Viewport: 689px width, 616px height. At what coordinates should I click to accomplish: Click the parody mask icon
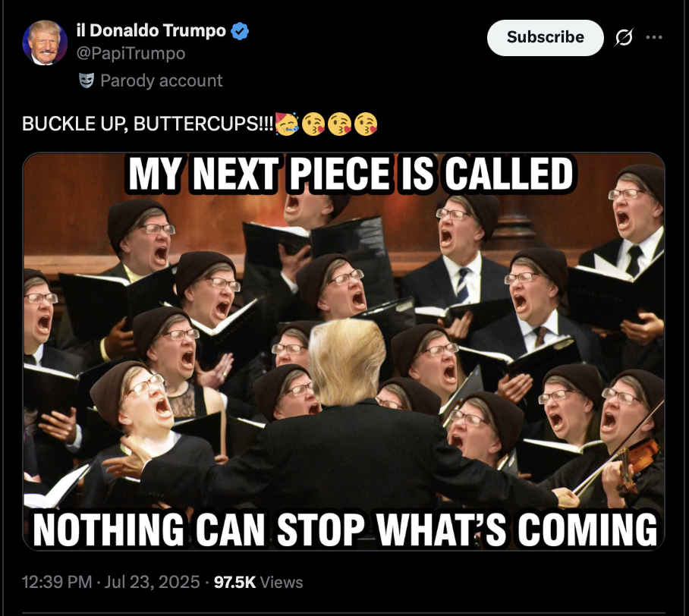click(x=87, y=80)
